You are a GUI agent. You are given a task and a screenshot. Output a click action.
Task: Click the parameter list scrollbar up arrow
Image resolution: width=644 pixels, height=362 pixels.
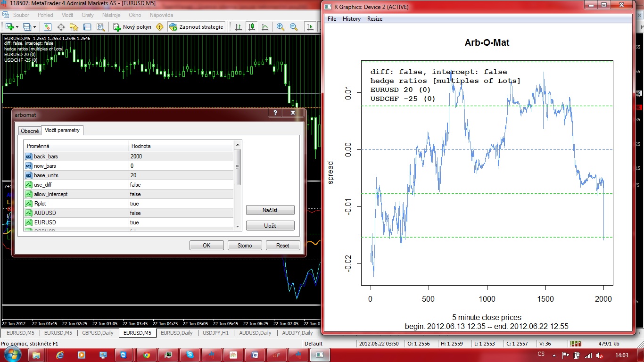pos(238,145)
